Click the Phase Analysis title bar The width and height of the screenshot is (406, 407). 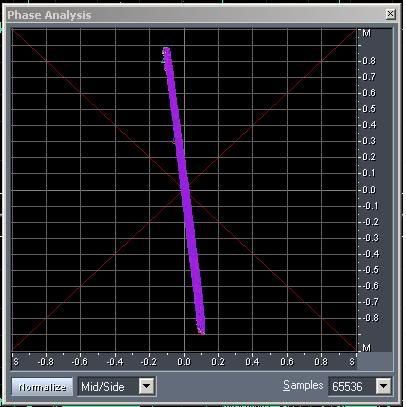click(x=200, y=15)
